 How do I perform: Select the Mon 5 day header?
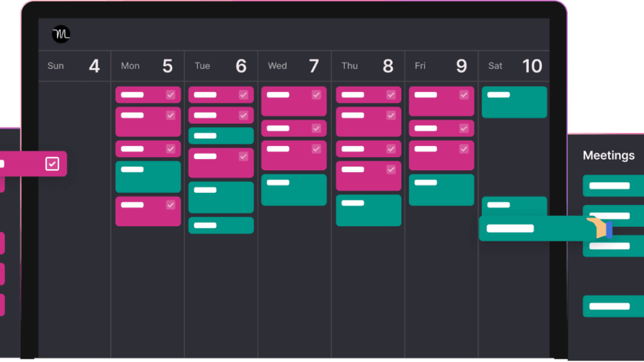pyautogui.click(x=147, y=66)
